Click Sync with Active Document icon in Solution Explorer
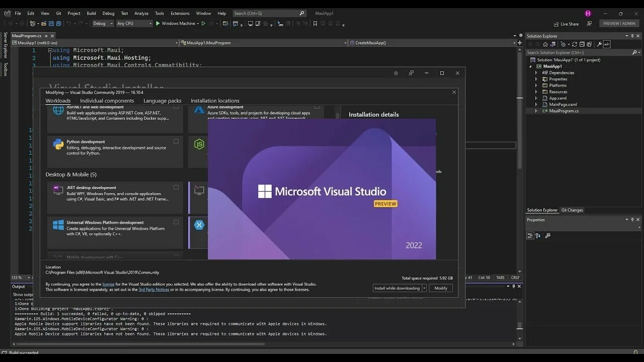The width and height of the screenshot is (644, 362). [575, 44]
